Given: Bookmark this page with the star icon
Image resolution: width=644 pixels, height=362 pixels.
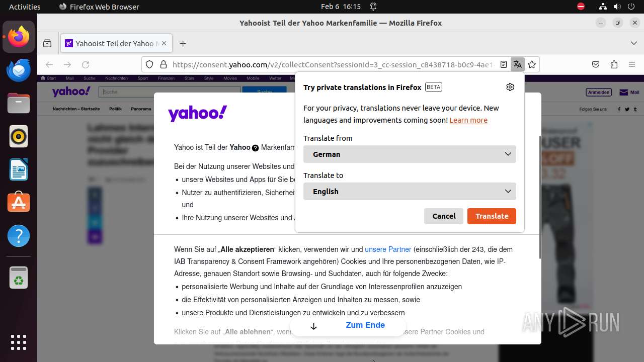Looking at the screenshot, I should (x=532, y=64).
